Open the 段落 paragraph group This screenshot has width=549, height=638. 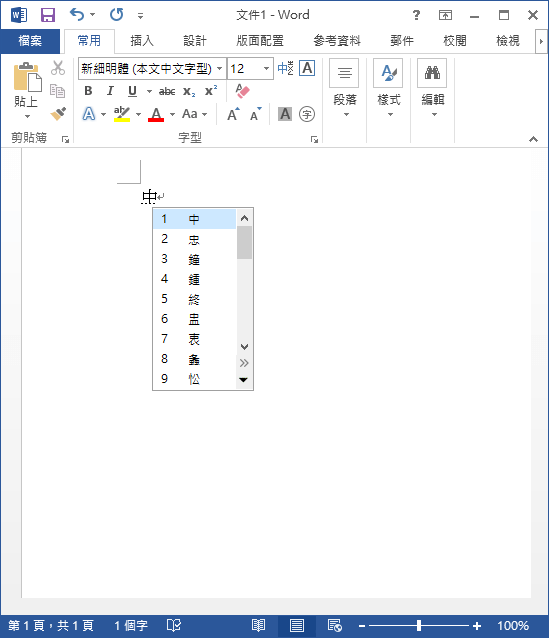pos(345,89)
